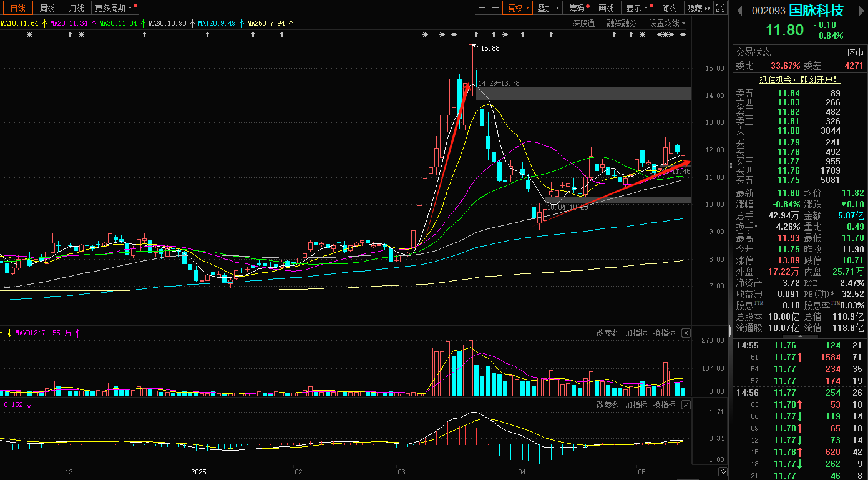Click the MA60 white arrow icon

(192, 23)
